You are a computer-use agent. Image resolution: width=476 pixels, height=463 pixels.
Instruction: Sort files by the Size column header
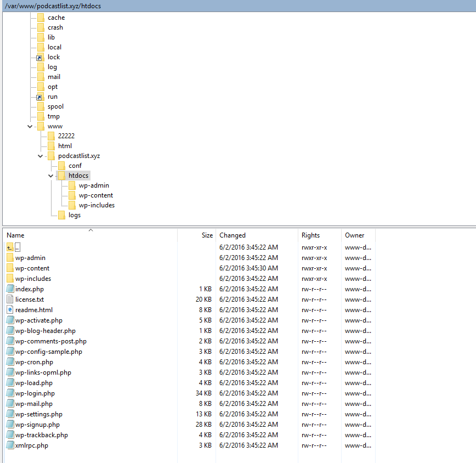click(x=197, y=235)
